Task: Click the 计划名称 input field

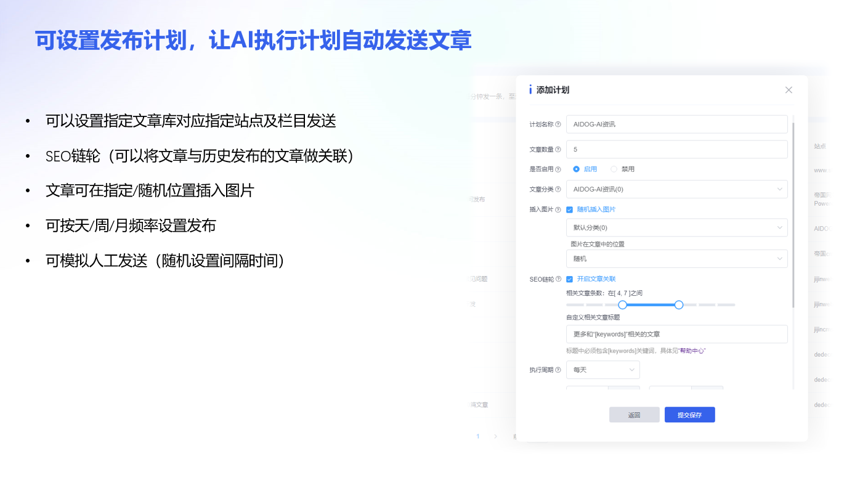Action: pos(676,124)
